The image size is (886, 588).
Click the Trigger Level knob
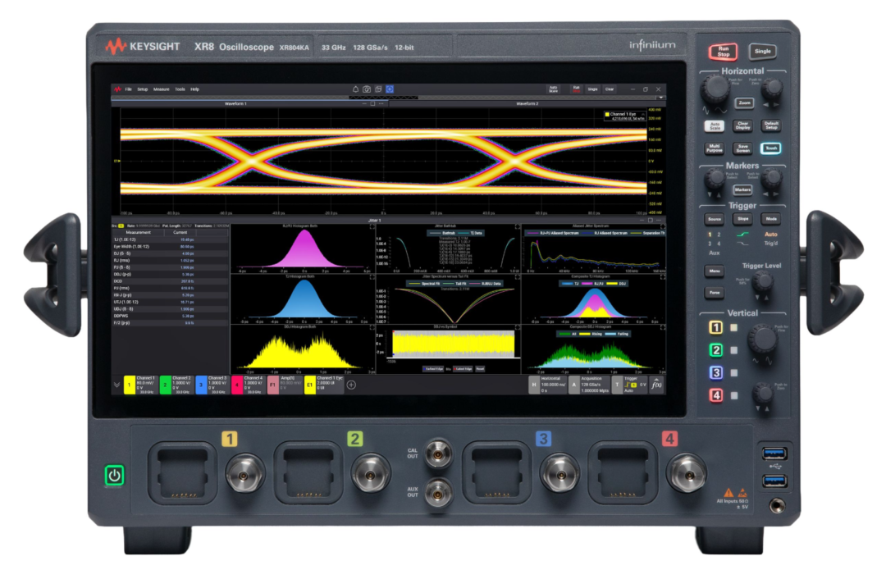pyautogui.click(x=764, y=280)
